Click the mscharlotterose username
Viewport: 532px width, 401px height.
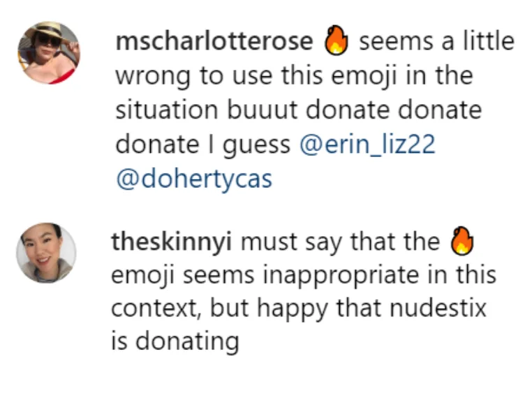point(214,42)
